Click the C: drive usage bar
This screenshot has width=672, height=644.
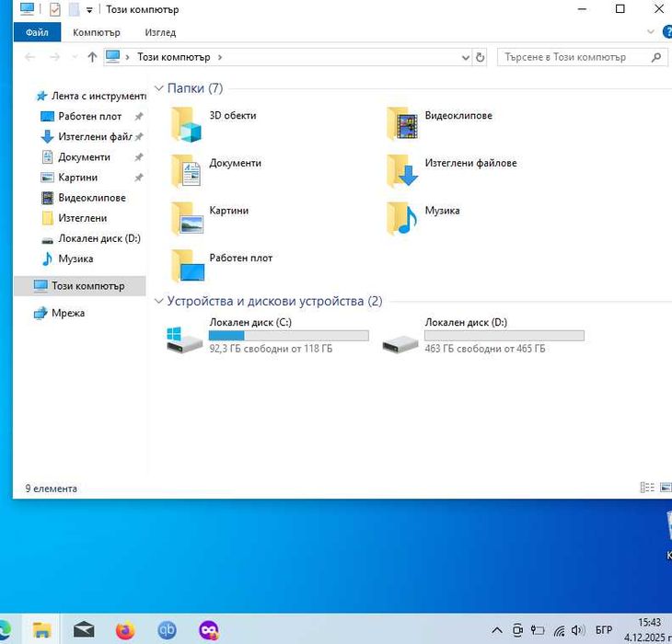pos(288,335)
